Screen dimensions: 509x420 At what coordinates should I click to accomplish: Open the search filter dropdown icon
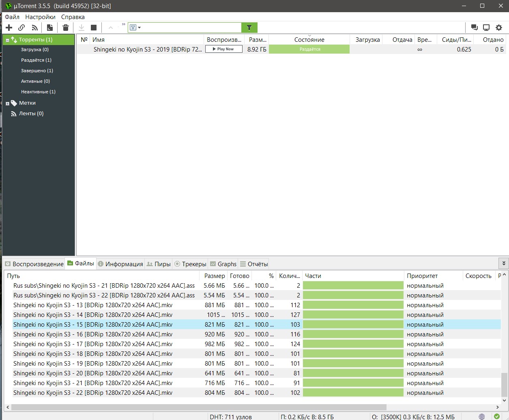coord(135,28)
